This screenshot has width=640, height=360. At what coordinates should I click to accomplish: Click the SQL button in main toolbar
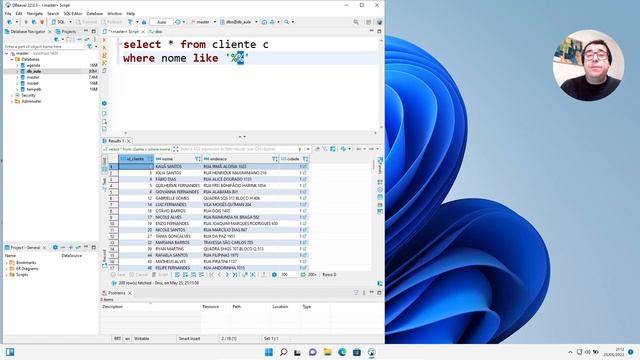click(60, 22)
